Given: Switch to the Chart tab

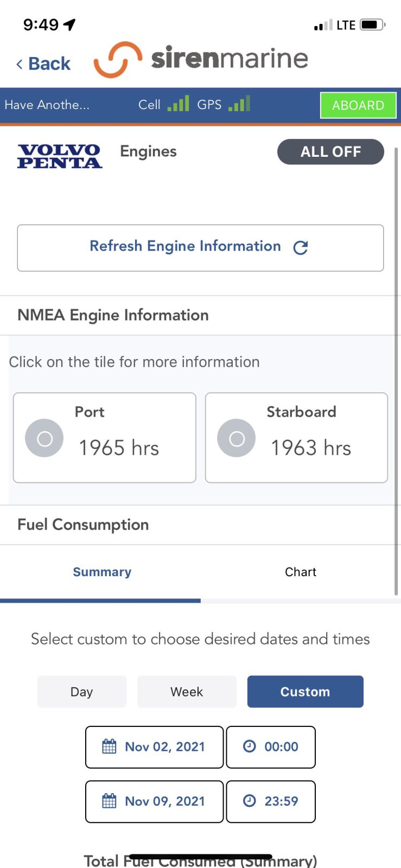Looking at the screenshot, I should pyautogui.click(x=300, y=572).
